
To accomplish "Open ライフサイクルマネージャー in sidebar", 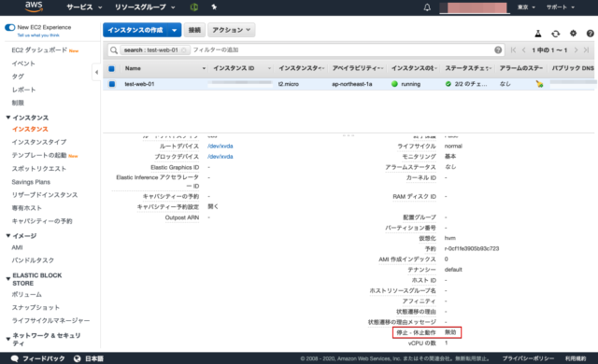I will 50,320.
